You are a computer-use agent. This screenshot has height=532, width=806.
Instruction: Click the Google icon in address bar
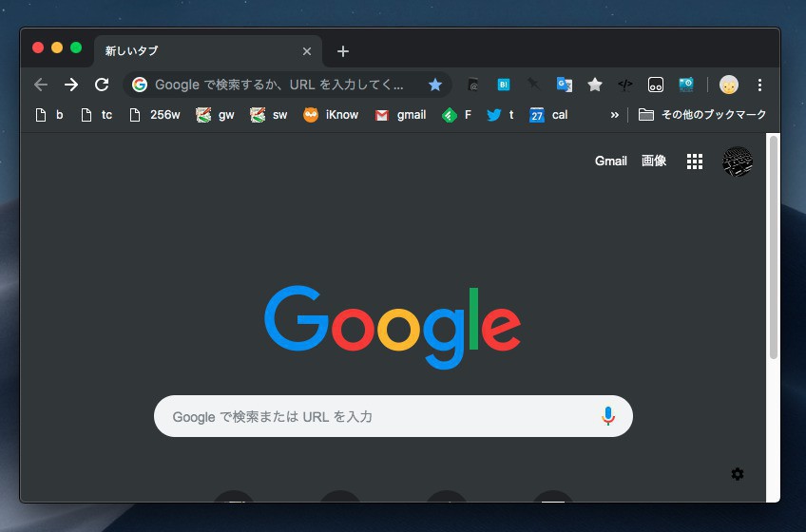click(x=140, y=85)
